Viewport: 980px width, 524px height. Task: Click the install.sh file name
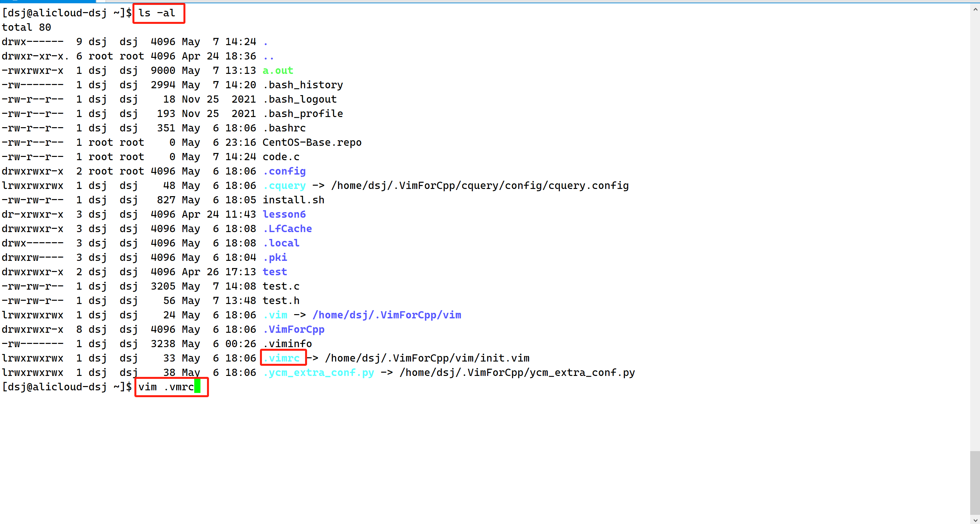click(x=293, y=200)
